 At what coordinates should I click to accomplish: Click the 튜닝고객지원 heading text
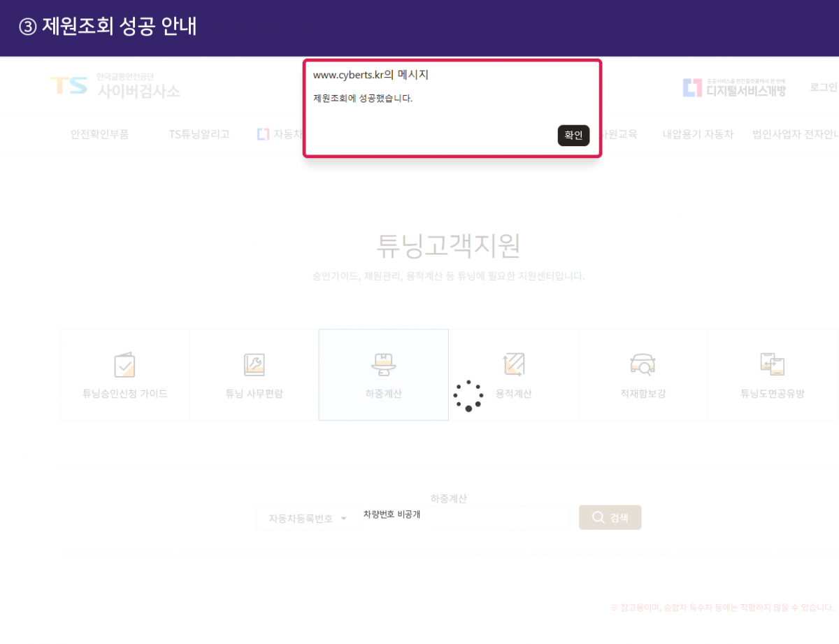[448, 246]
